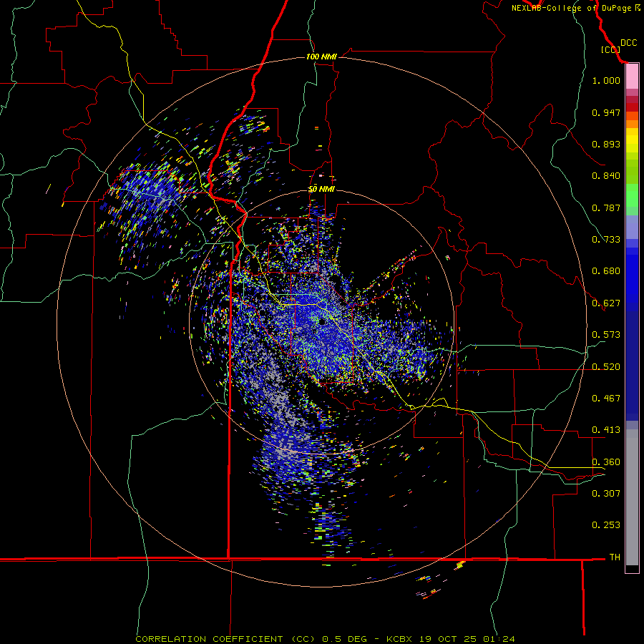Click the 0.733 legend value
The width and height of the screenshot is (644, 644).
point(606,240)
